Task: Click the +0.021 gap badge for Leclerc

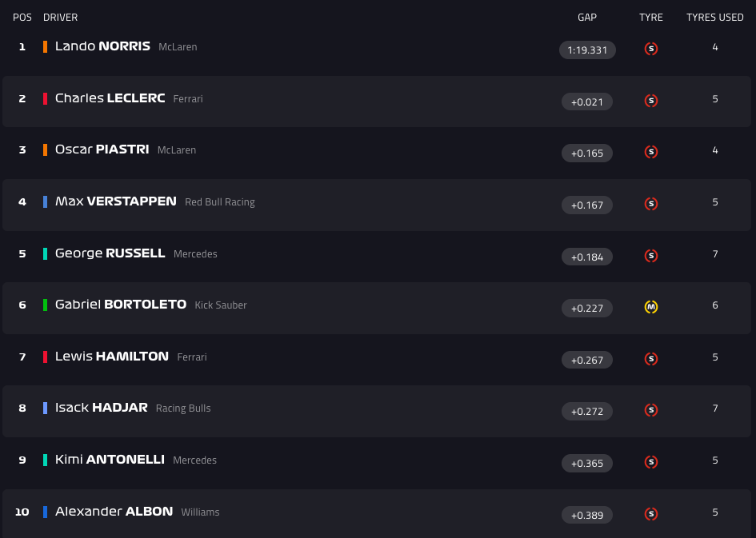Action: tap(587, 102)
